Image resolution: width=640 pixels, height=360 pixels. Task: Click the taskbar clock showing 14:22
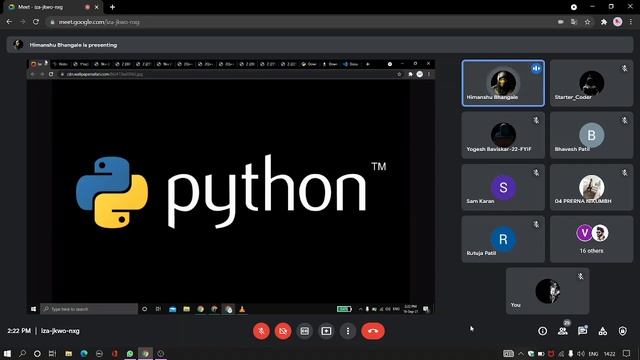click(609, 353)
